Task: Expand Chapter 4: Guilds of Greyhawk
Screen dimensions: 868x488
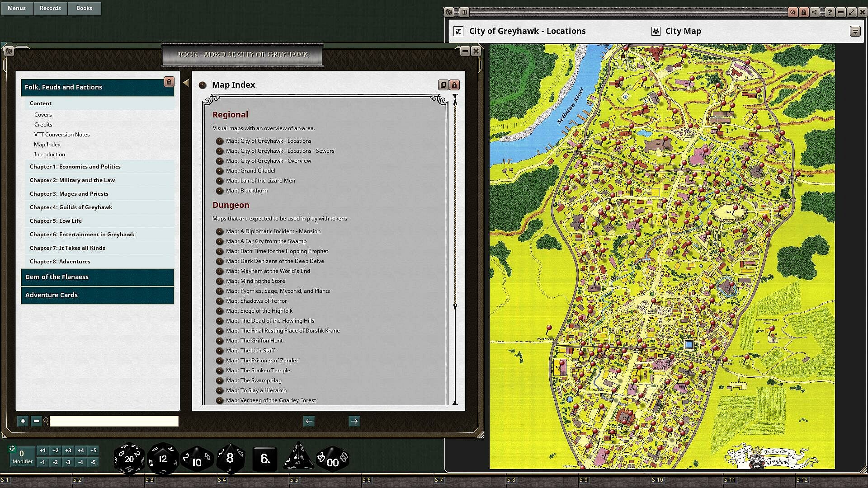Action: point(71,207)
